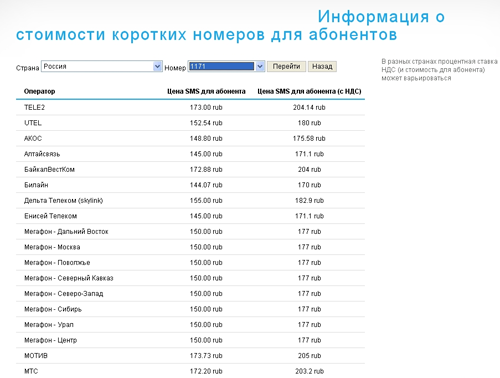This screenshot has width=500, height=378.
Task: Click the 155.00 rub price for Дельта Телеком
Action: [206, 200]
